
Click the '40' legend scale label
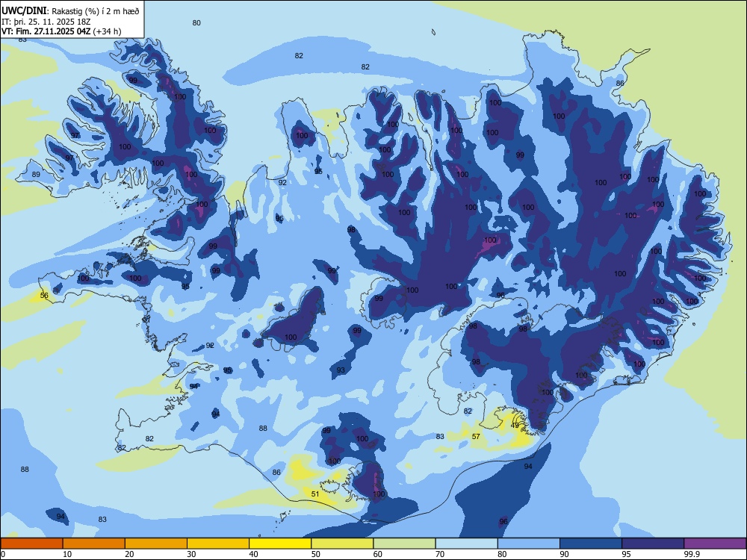click(x=254, y=554)
